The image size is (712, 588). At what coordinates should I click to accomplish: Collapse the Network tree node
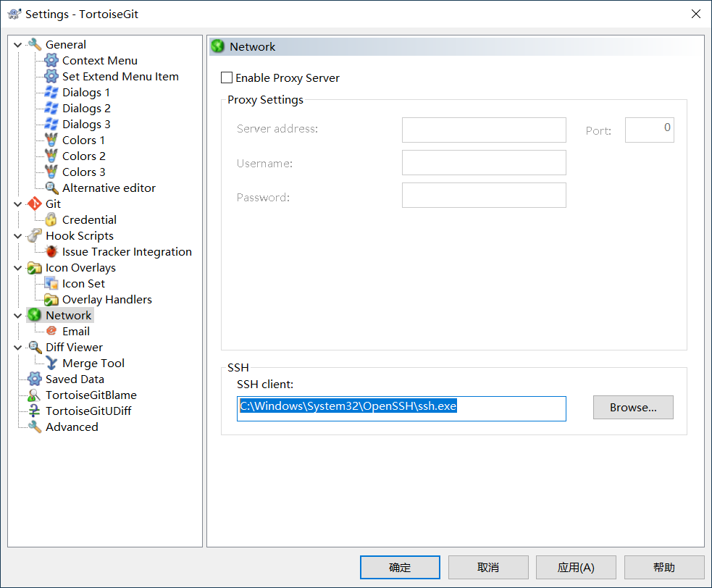click(17, 315)
